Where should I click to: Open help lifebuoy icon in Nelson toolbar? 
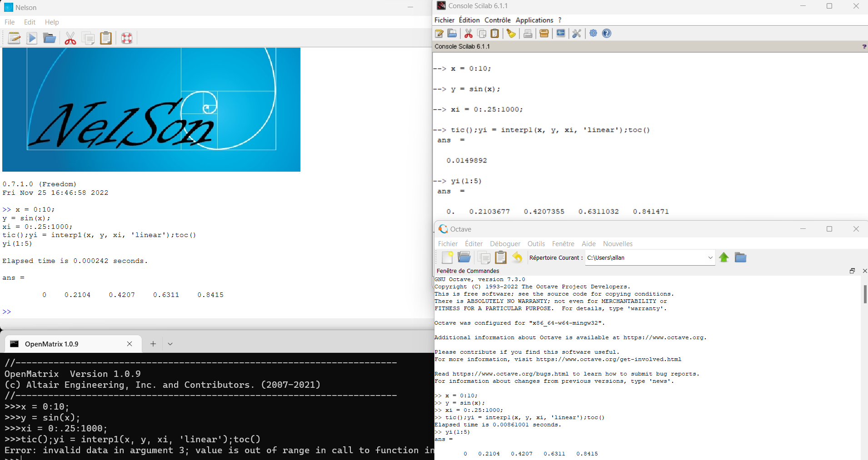point(127,38)
